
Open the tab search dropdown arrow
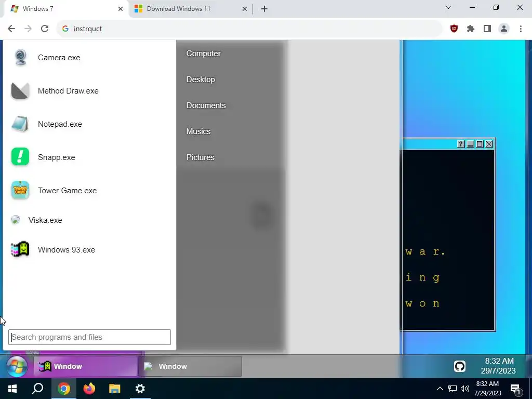pos(448,7)
